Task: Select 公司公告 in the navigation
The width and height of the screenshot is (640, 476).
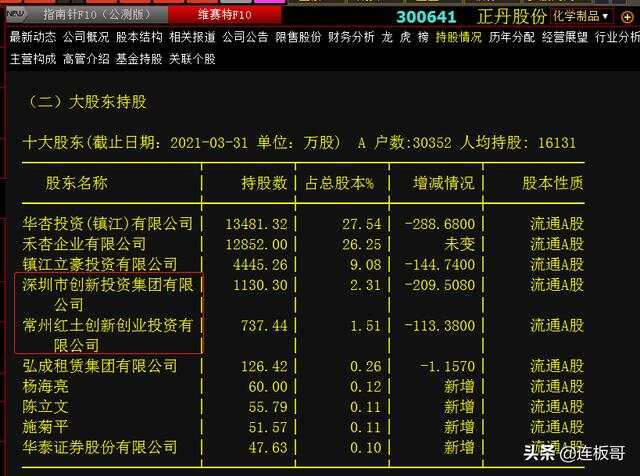Action: point(245,37)
